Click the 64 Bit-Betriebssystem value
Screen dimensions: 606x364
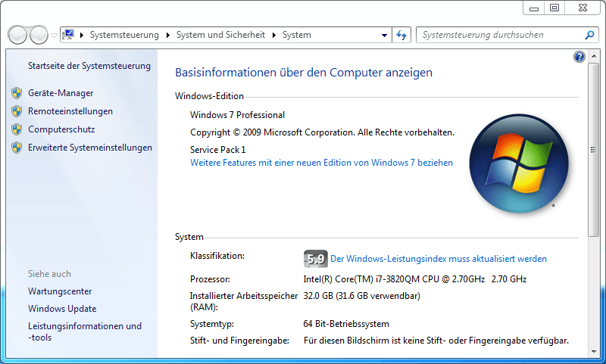click(346, 324)
